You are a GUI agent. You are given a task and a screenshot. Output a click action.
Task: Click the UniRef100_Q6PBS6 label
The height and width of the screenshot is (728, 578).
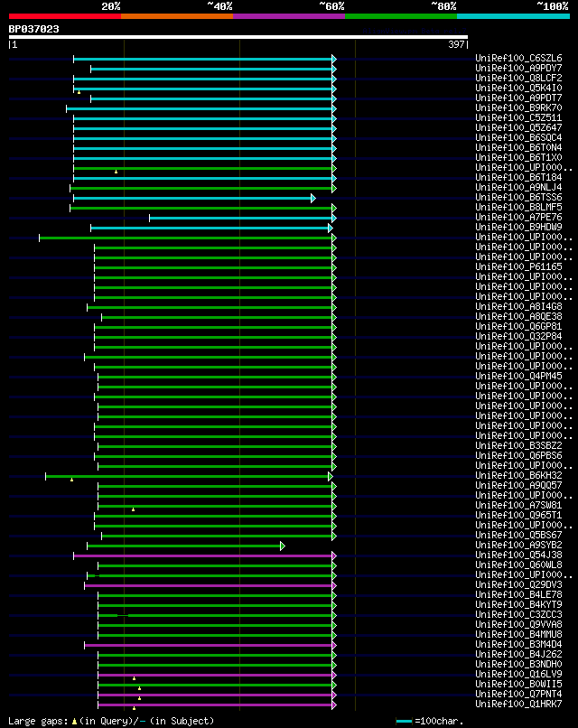click(518, 456)
